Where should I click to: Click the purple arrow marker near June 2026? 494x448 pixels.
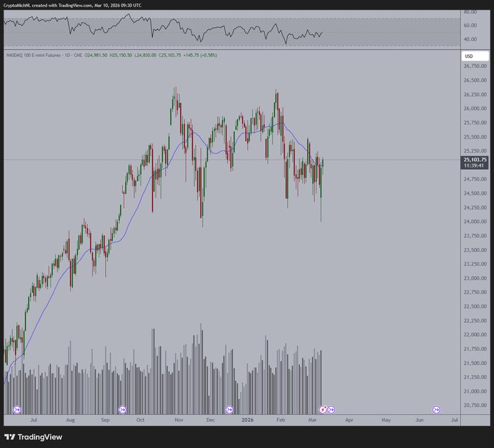point(436,408)
